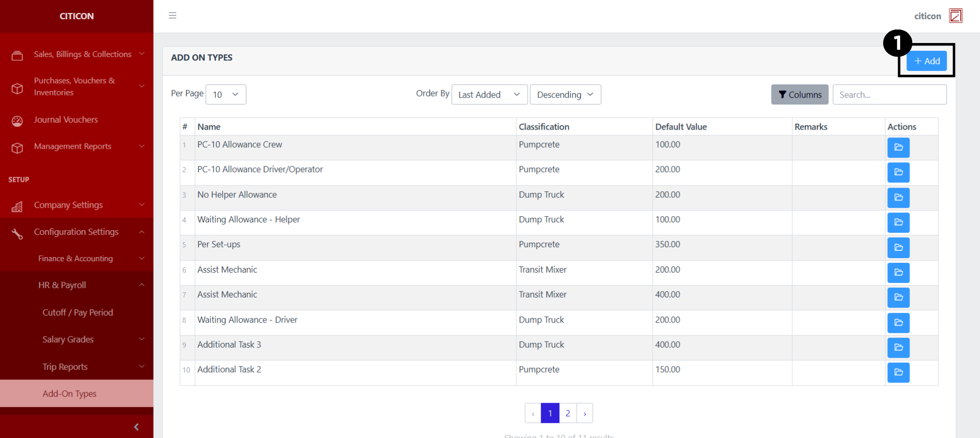Go to page 2 of results
The image size is (980, 438).
pyautogui.click(x=568, y=413)
